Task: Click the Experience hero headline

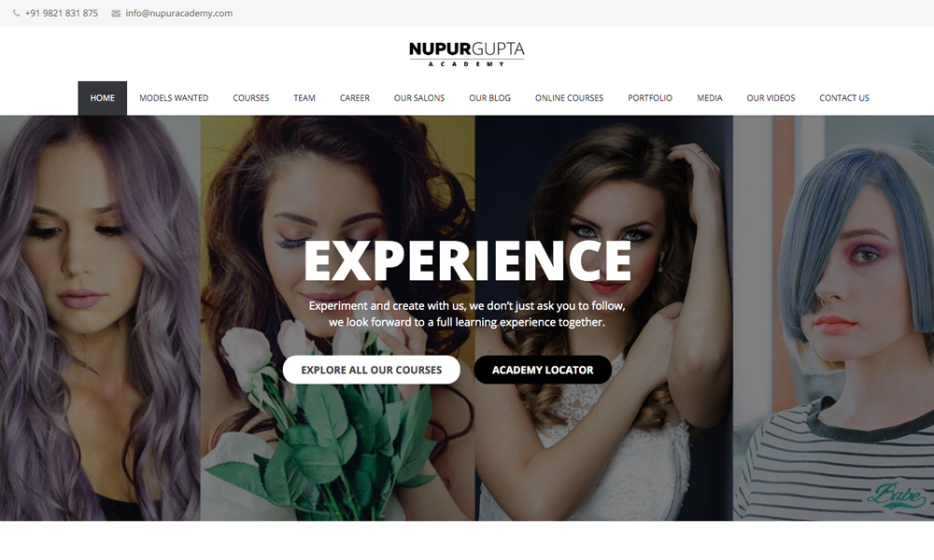Action: 467,260
